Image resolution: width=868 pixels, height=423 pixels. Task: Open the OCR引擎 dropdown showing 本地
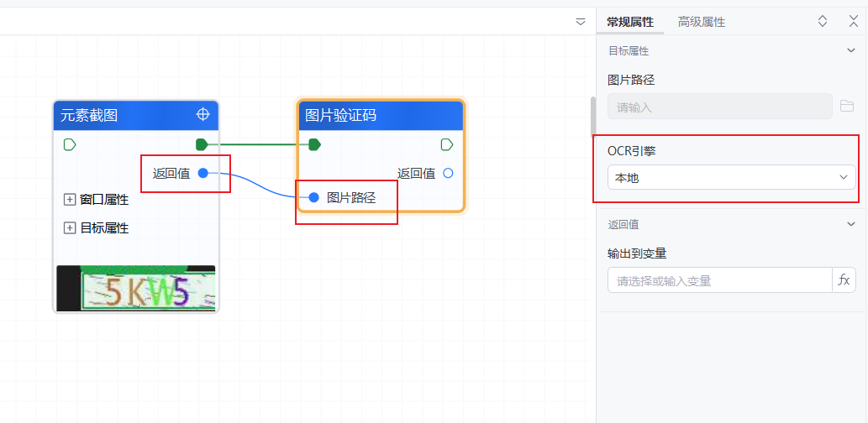tap(731, 177)
